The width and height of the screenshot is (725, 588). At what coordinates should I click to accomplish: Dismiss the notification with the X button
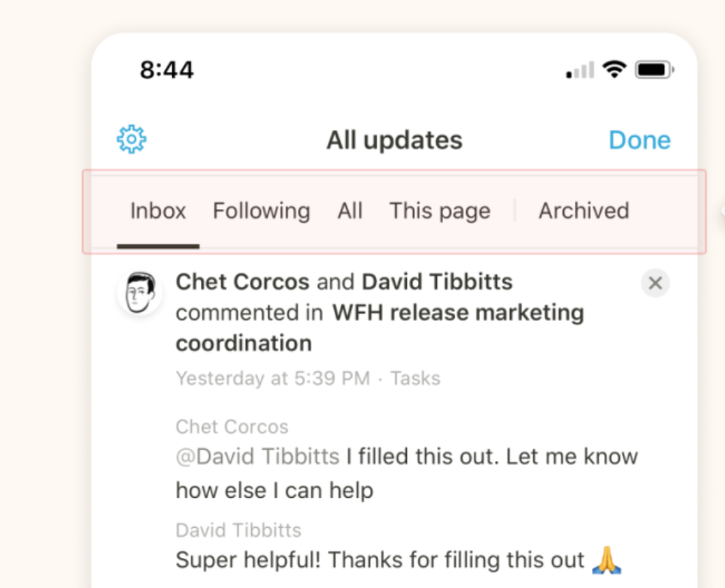click(655, 283)
